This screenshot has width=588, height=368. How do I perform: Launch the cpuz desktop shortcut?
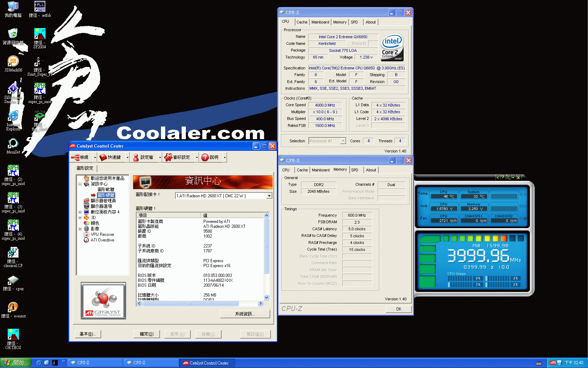click(13, 283)
